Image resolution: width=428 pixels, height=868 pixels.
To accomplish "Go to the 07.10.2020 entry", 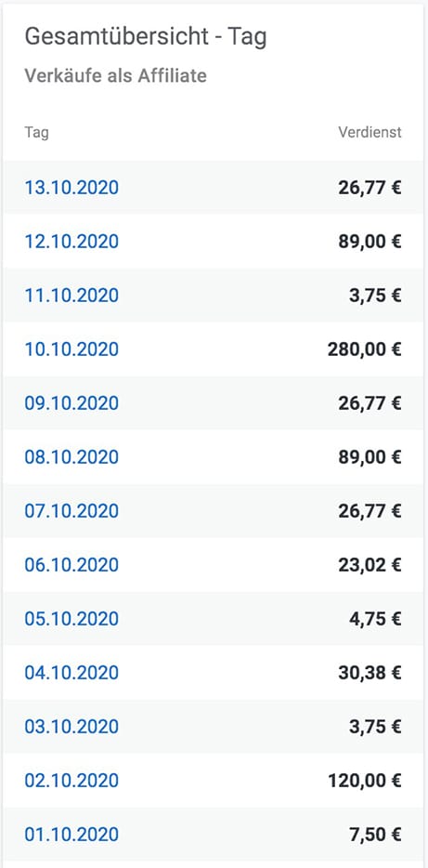I will 71,511.
